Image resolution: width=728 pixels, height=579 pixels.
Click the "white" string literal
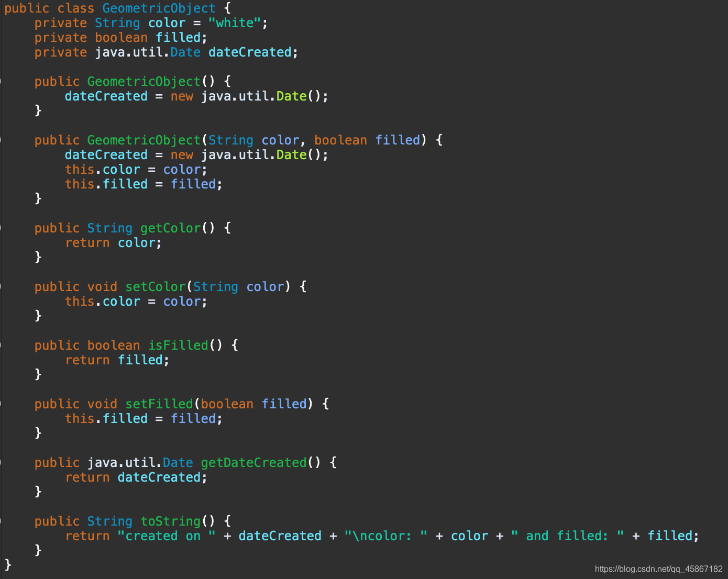(235, 23)
